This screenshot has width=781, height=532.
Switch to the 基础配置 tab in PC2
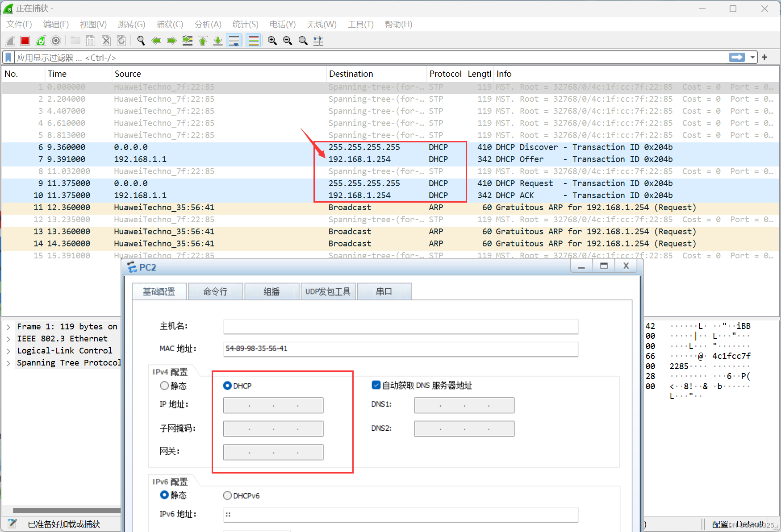pos(159,291)
